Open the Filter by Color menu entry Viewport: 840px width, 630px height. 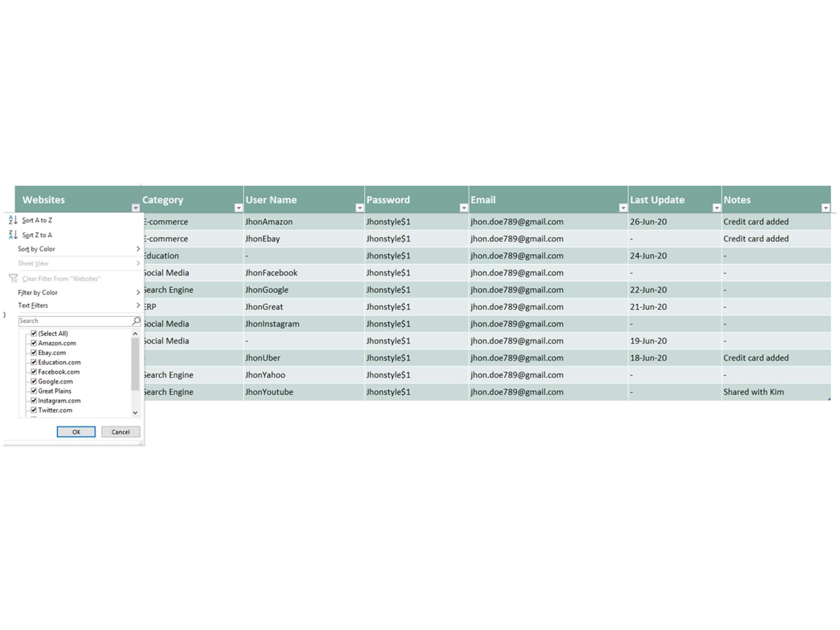coord(73,292)
